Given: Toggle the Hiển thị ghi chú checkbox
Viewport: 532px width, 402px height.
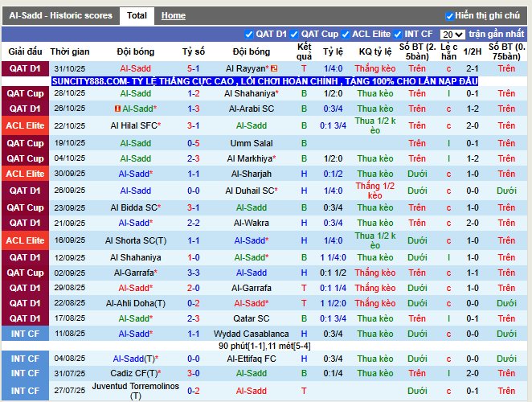Looking at the screenshot, I should [x=449, y=16].
